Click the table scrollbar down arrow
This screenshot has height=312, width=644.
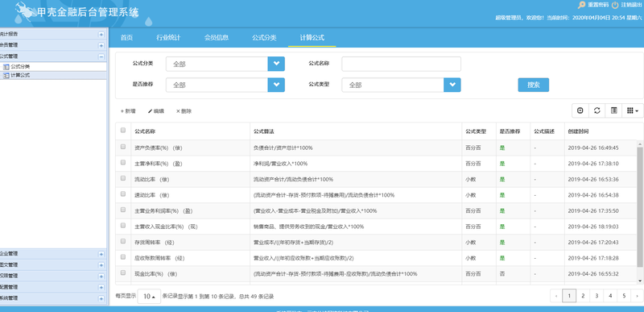tap(640, 281)
